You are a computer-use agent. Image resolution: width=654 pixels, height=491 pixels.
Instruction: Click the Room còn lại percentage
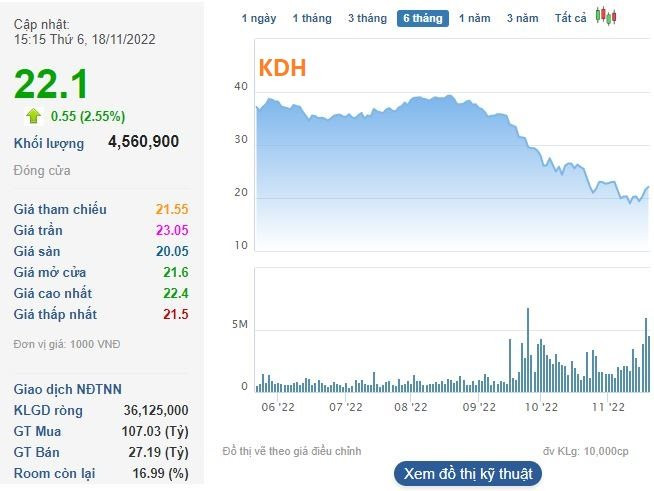click(165, 473)
